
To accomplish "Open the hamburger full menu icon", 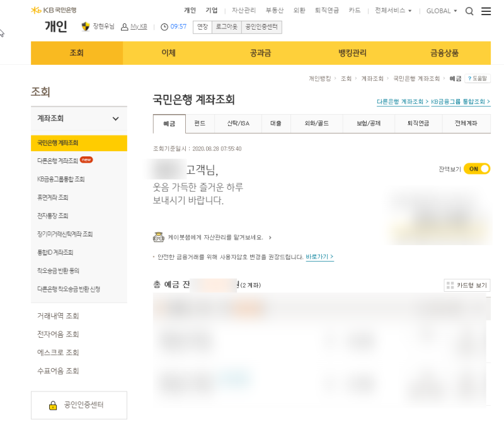I will click(486, 11).
